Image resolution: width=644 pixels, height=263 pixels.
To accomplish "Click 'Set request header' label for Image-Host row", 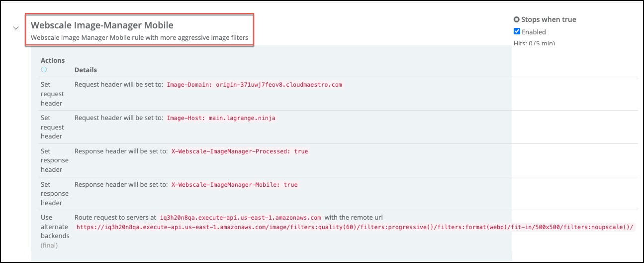I will (x=52, y=127).
